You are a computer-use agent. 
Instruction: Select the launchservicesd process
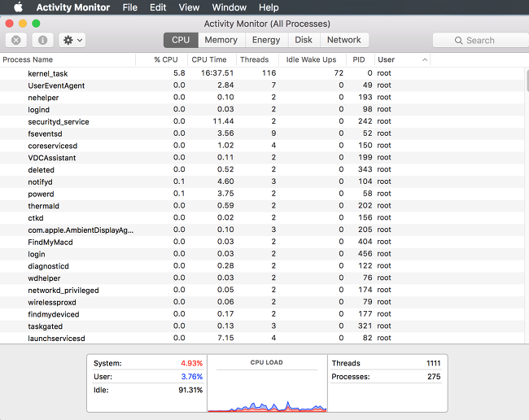click(x=262, y=338)
